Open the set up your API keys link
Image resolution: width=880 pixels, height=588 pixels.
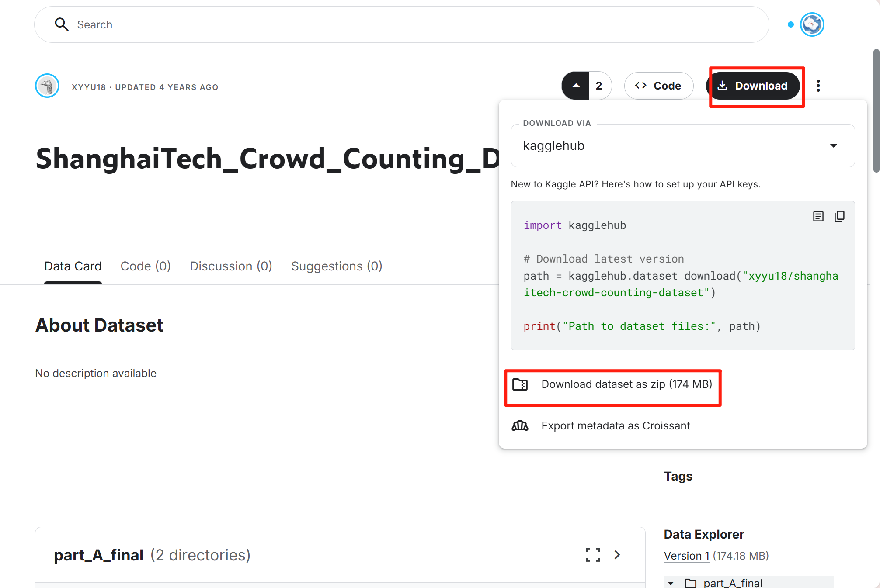tap(713, 184)
